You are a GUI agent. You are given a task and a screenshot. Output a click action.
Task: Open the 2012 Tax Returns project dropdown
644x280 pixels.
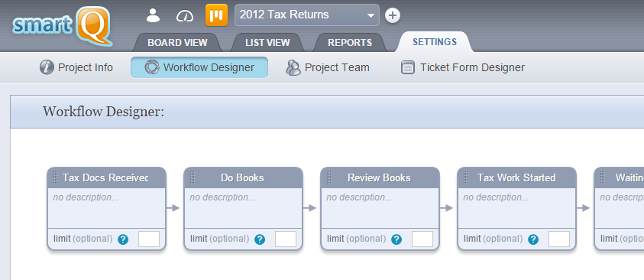tap(307, 15)
